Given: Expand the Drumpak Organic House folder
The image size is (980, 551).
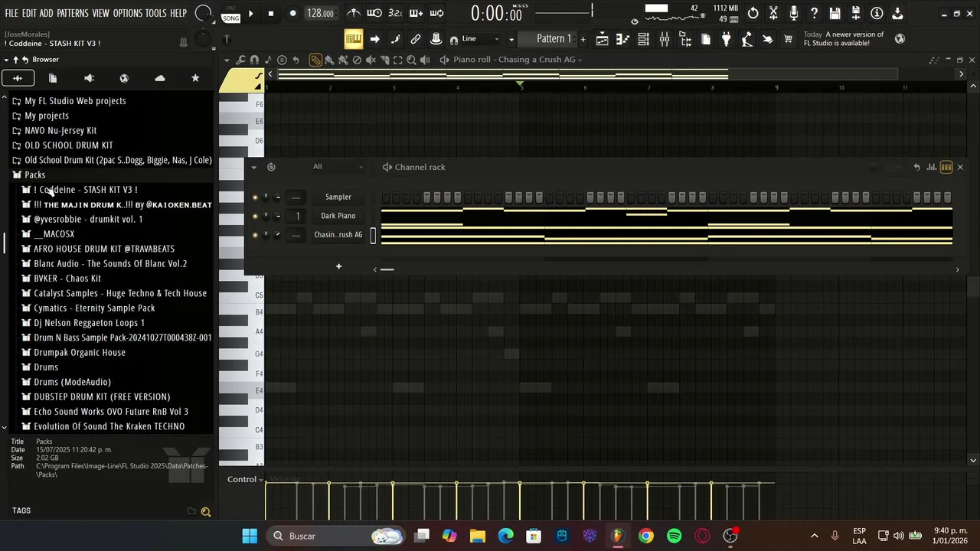Looking at the screenshot, I should (x=73, y=352).
